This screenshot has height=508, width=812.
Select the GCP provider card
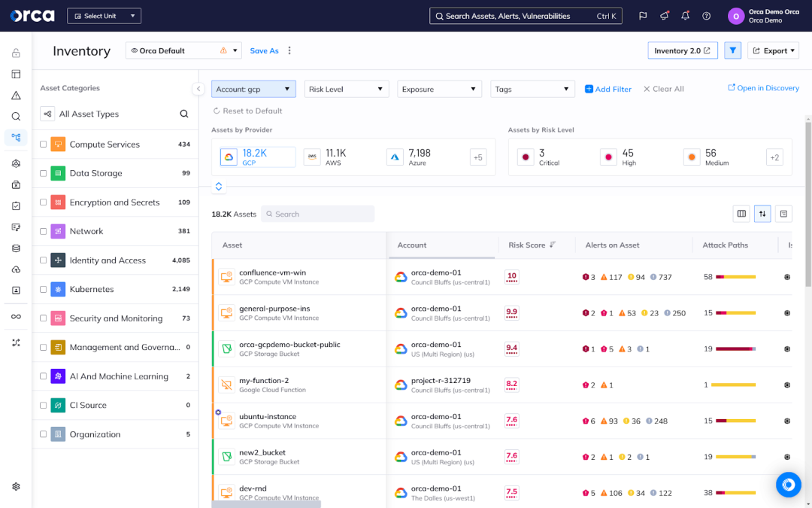257,157
